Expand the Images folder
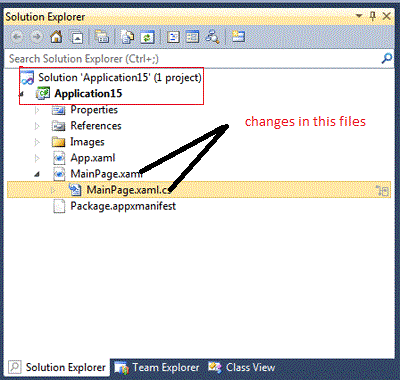Image resolution: width=400 pixels, height=380 pixels. coord(37,142)
